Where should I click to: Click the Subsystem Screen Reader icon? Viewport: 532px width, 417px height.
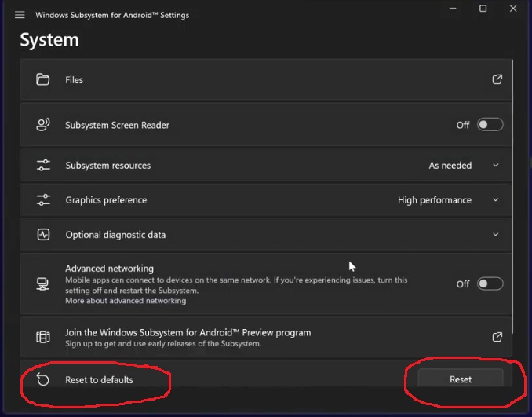(42, 125)
